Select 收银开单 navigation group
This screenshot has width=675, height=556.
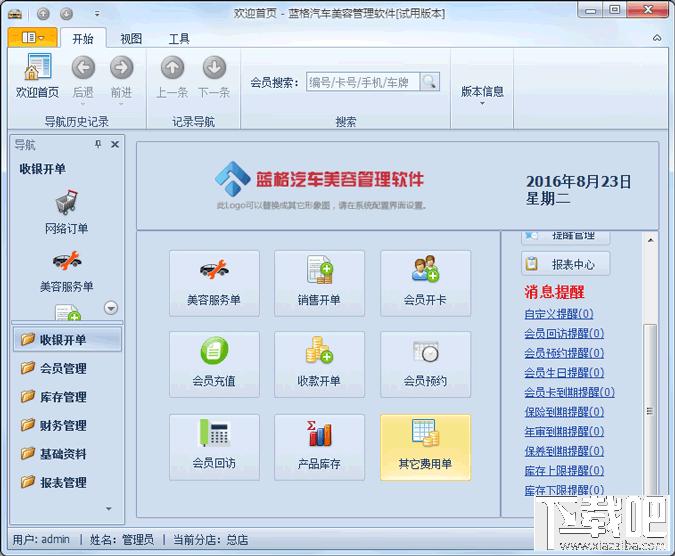point(68,340)
